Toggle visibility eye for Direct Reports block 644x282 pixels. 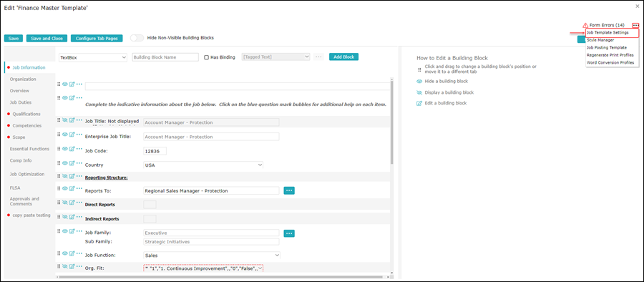click(x=65, y=203)
